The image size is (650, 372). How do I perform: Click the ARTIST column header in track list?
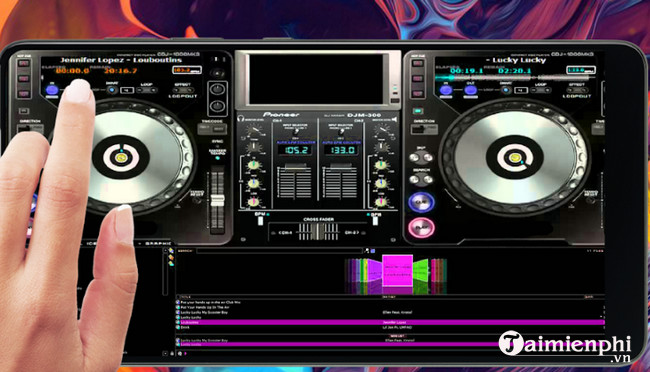pyautogui.click(x=389, y=297)
